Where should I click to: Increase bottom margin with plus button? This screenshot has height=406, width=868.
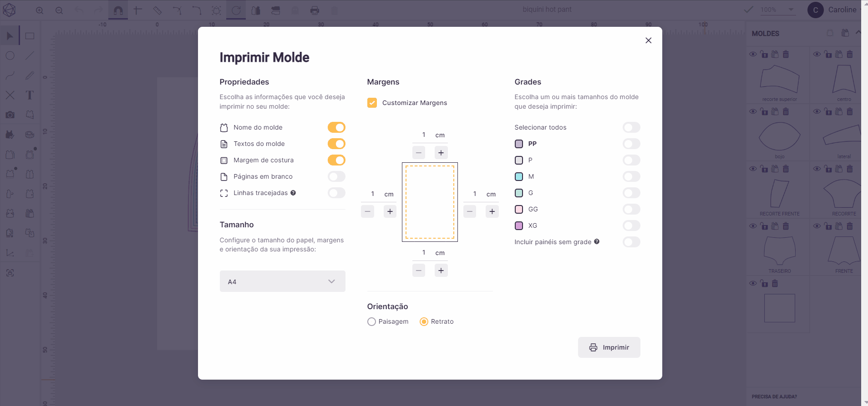441,271
